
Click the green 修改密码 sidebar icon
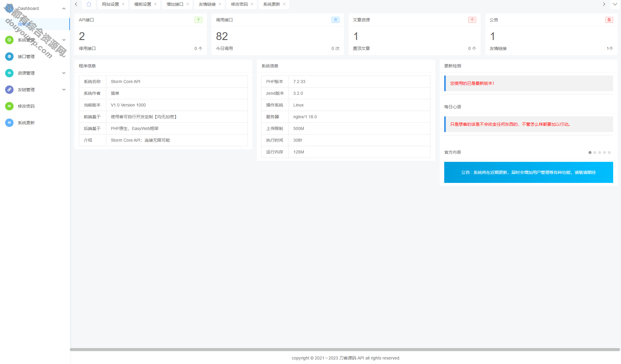coord(9,106)
